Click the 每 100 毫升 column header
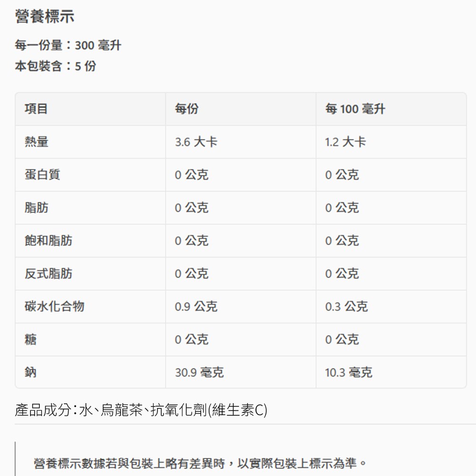Screen dimensions: 476x476 click(x=355, y=109)
